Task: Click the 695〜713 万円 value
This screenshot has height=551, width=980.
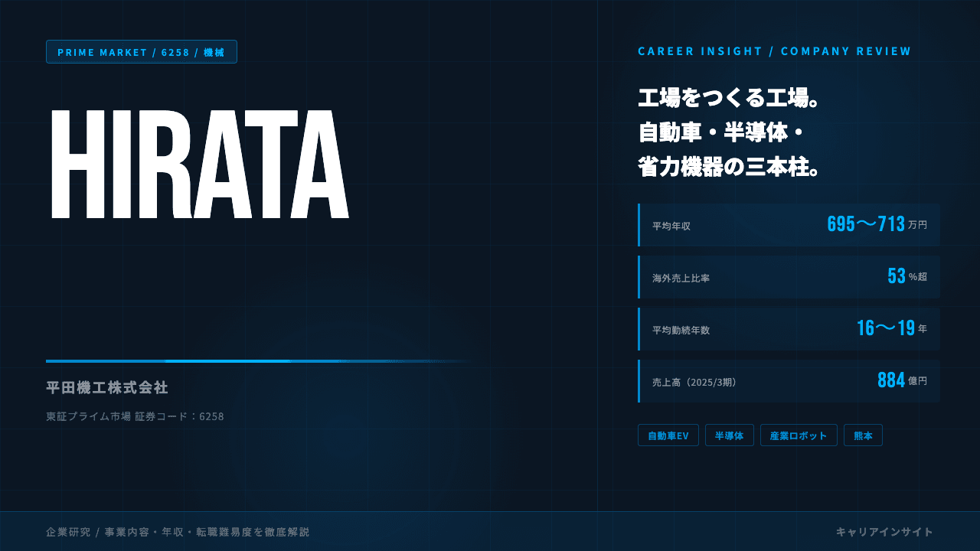Action: pos(877,224)
